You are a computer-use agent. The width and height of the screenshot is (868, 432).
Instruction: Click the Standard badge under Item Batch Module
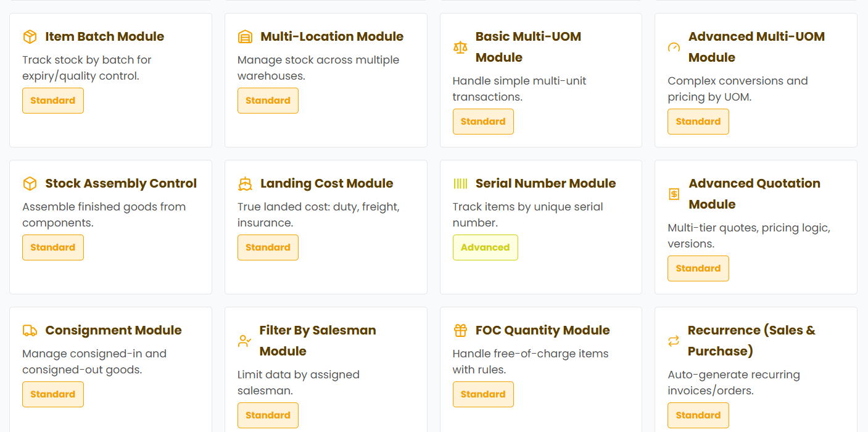[53, 101]
